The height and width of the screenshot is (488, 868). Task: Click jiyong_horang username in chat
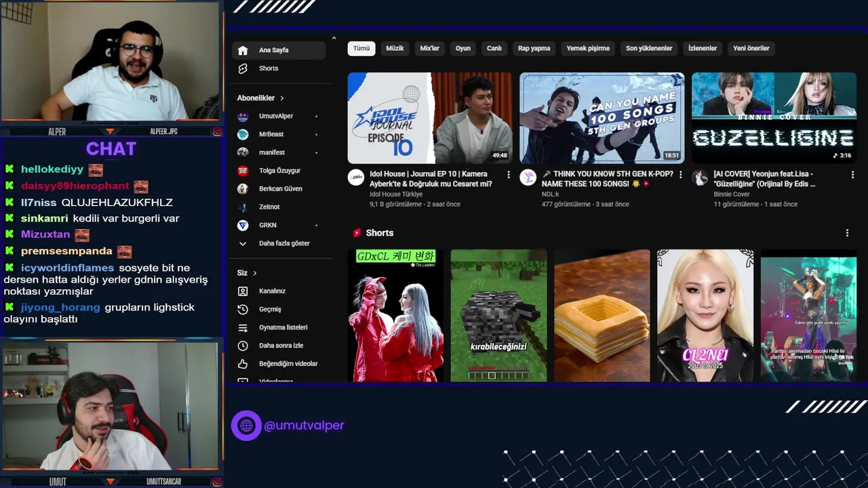tap(60, 308)
